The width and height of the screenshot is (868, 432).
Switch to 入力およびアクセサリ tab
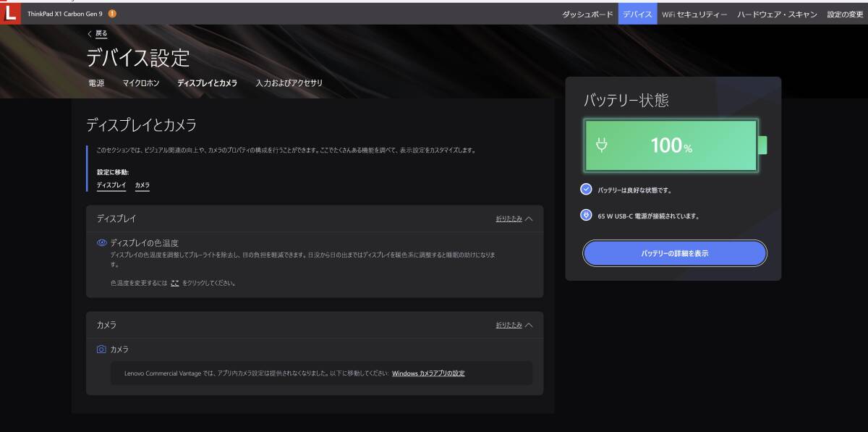pos(289,83)
